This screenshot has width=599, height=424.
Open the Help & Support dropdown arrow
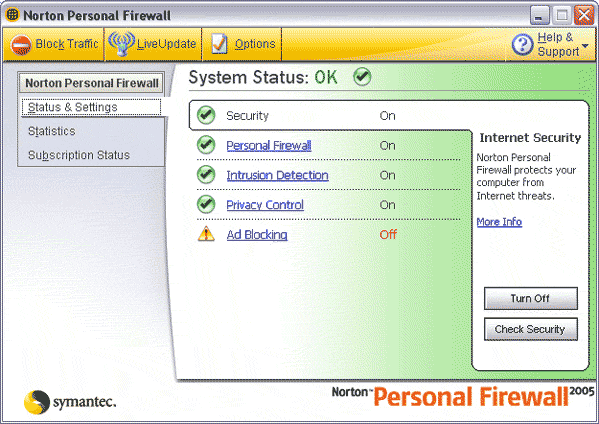[585, 46]
